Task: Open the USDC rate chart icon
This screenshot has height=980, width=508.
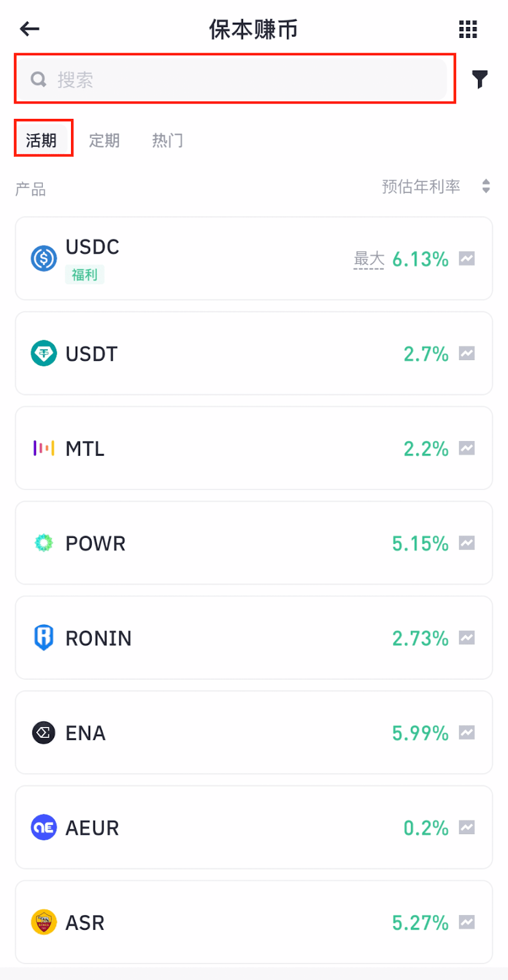Action: click(467, 258)
